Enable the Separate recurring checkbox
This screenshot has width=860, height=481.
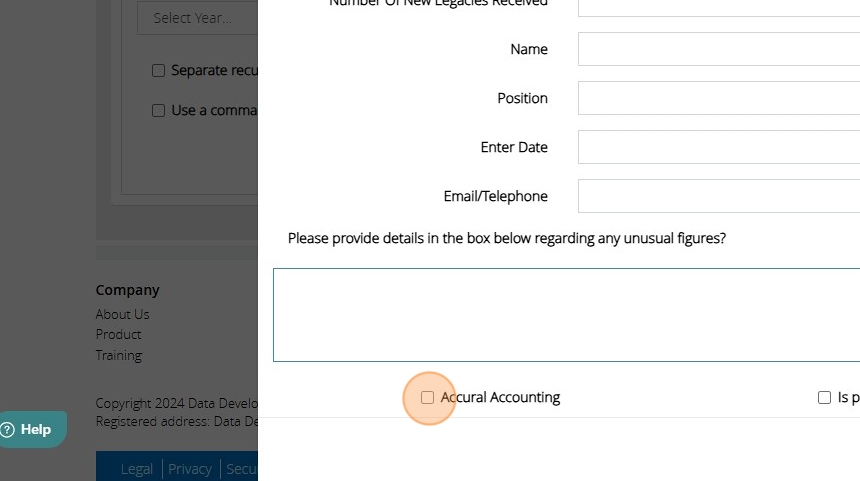pyautogui.click(x=158, y=71)
